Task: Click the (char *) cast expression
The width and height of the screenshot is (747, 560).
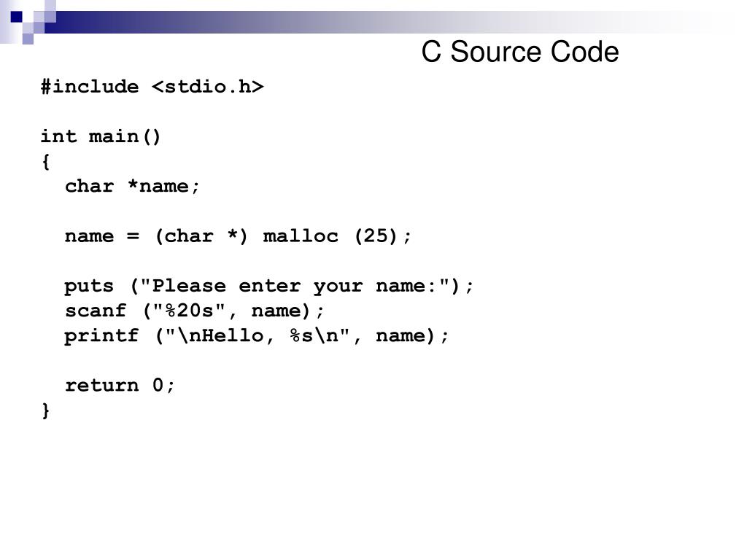Action: point(201,236)
